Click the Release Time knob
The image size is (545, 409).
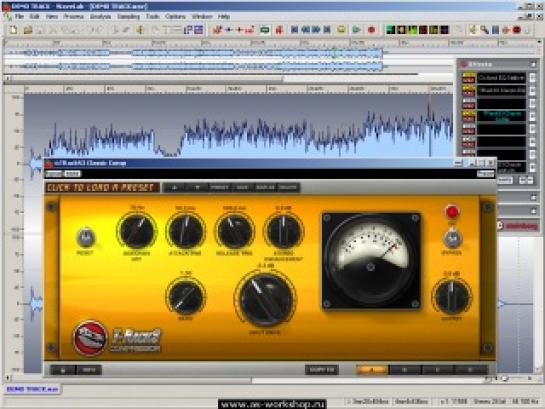coord(235,231)
